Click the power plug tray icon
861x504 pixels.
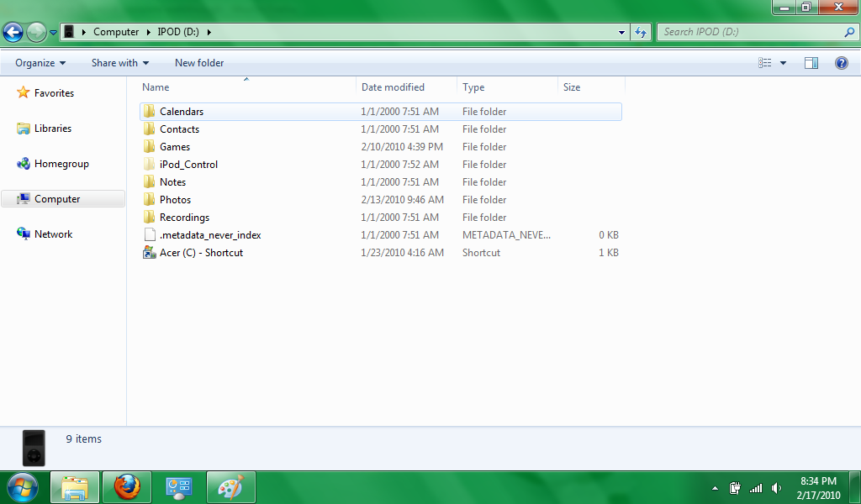click(735, 487)
